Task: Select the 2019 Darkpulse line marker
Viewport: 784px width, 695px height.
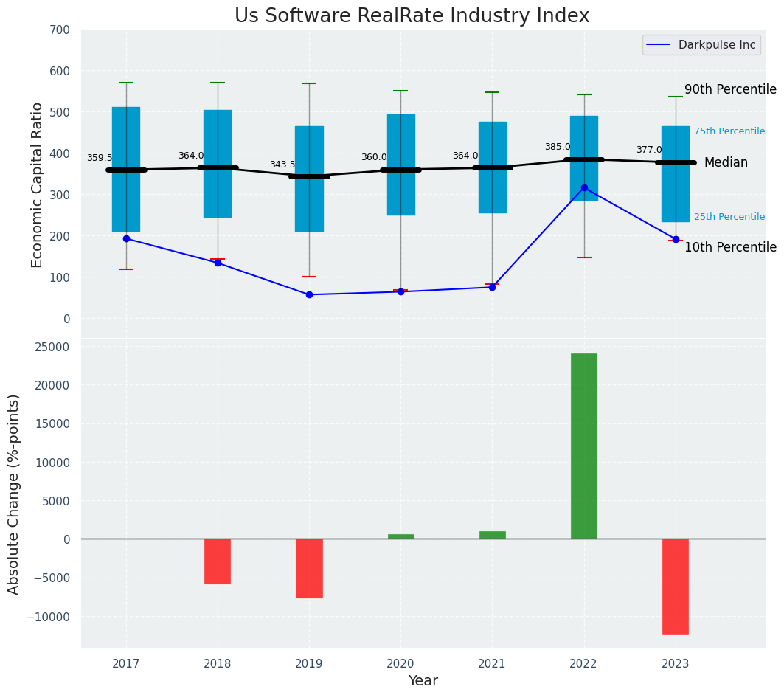Action: point(309,294)
